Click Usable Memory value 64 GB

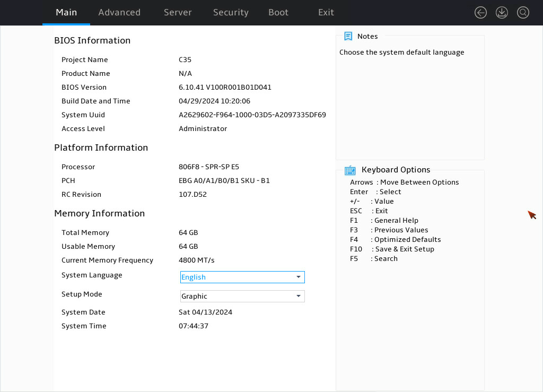click(188, 246)
